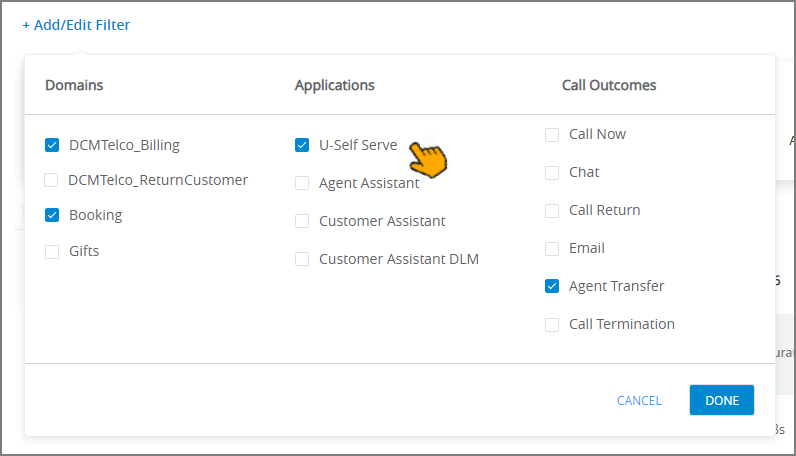Uncheck the DCMTelco_Billing domain checkbox
796x456 pixels.
click(x=52, y=145)
